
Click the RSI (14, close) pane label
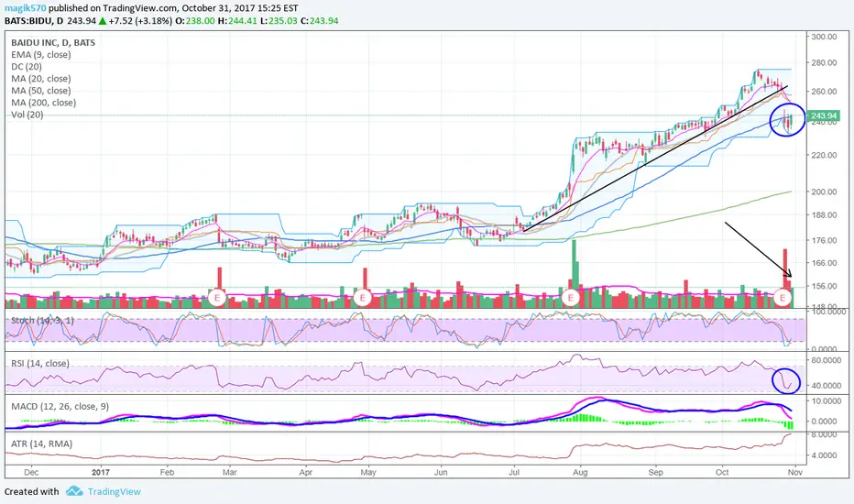click(x=40, y=364)
